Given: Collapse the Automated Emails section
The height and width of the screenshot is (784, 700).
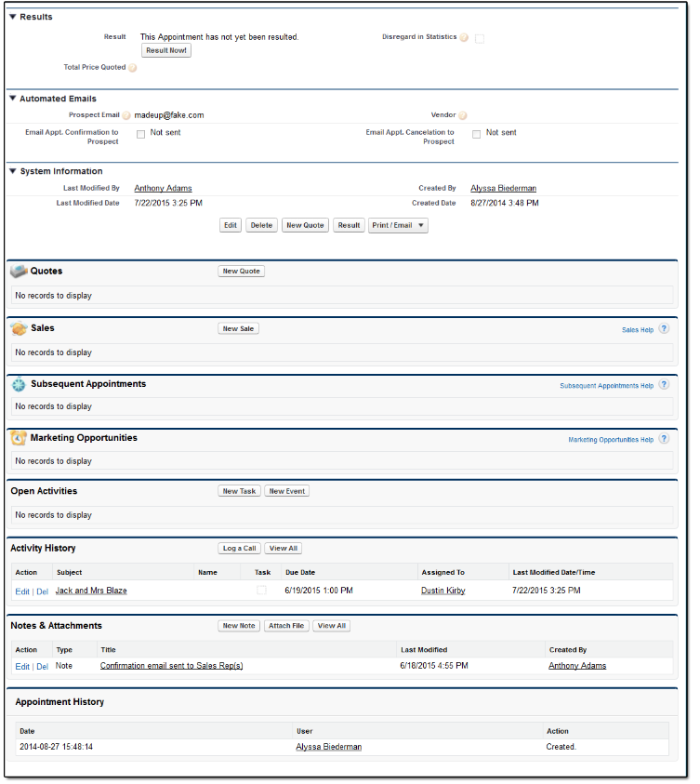Looking at the screenshot, I should 13,98.
